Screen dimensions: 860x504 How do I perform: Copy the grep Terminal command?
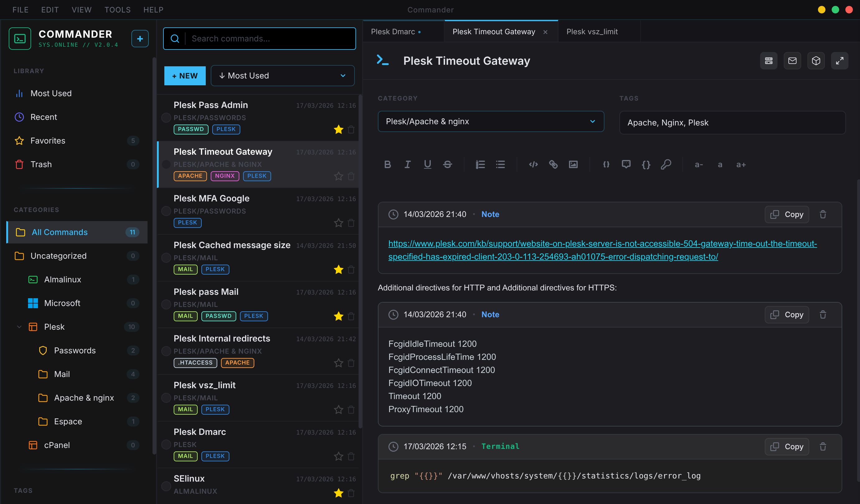(x=787, y=446)
